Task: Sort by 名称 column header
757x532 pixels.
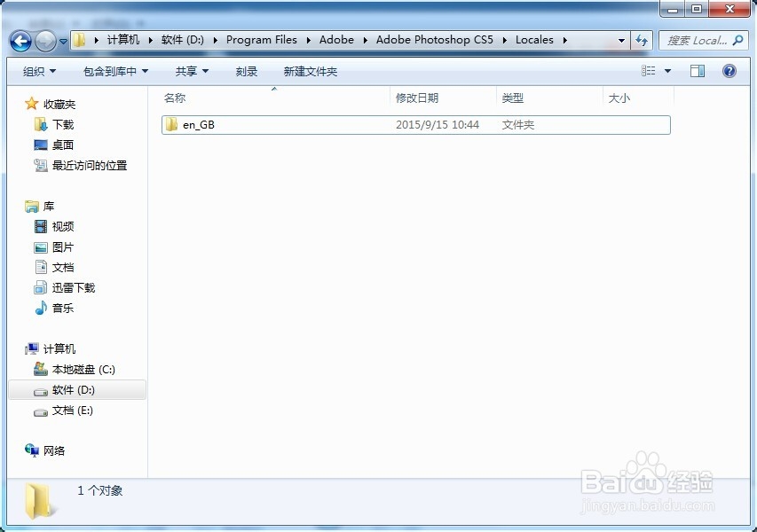Action: pos(174,98)
